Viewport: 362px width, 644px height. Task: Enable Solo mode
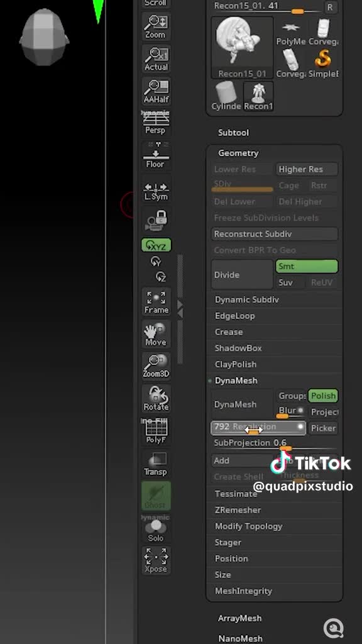tap(156, 529)
